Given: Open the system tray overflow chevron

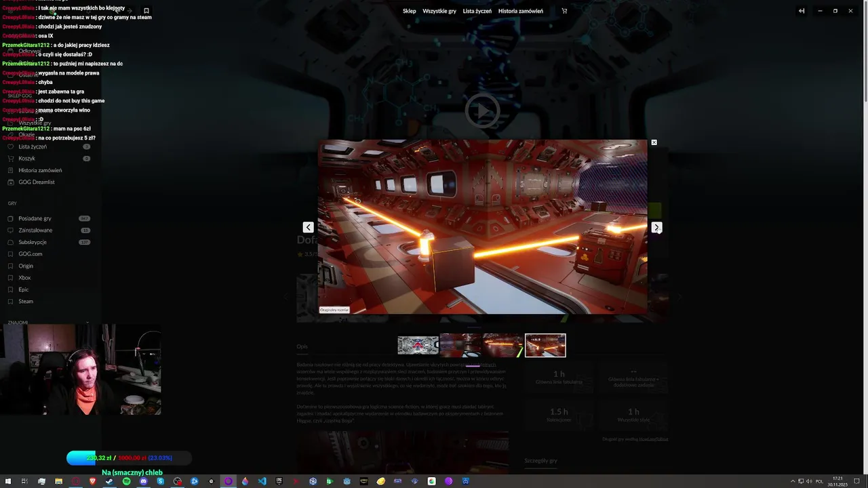Looking at the screenshot, I should (x=793, y=481).
